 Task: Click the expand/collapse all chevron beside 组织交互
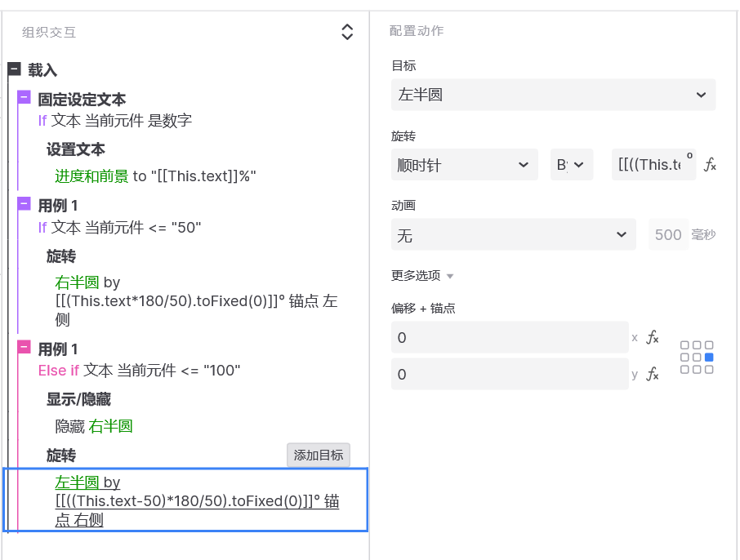coord(347,32)
